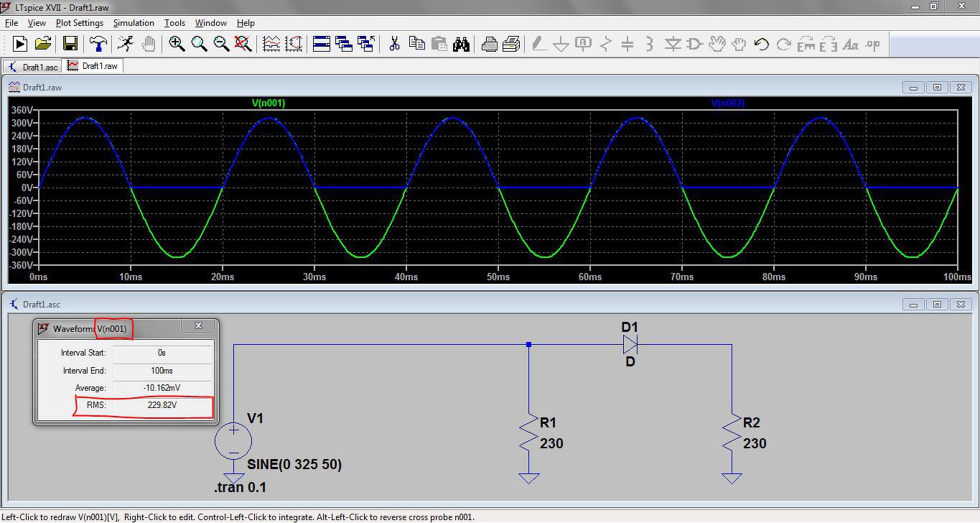
Task: Open the File menu
Action: click(11, 23)
